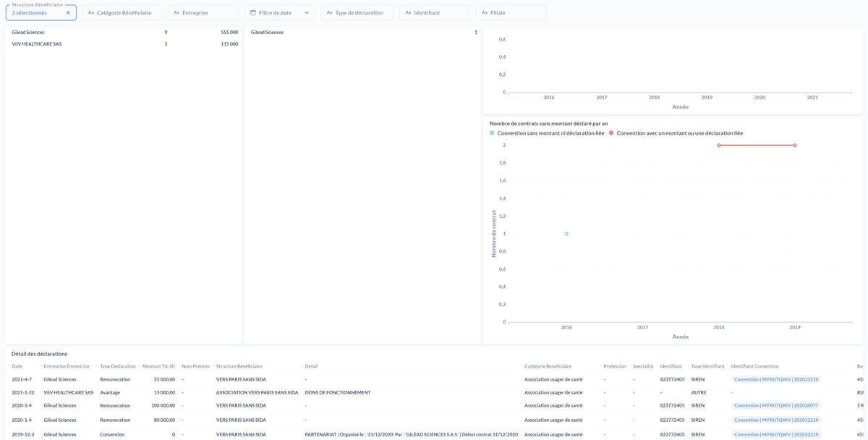The width and height of the screenshot is (868, 440).
Task: Focus the Filiale filter field
Action: tap(511, 13)
